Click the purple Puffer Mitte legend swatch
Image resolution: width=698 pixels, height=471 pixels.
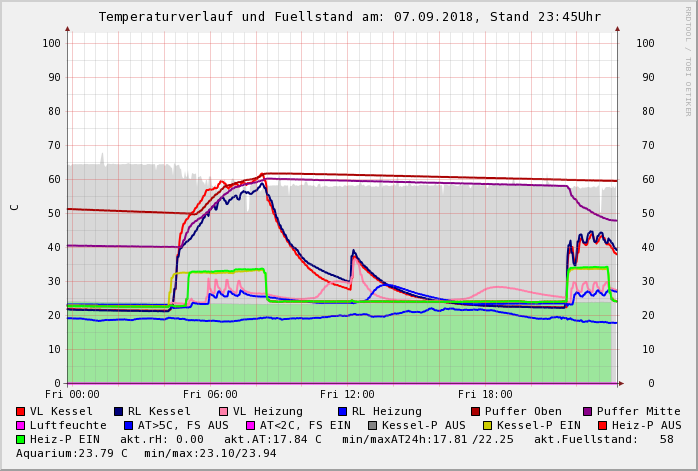tap(587, 411)
